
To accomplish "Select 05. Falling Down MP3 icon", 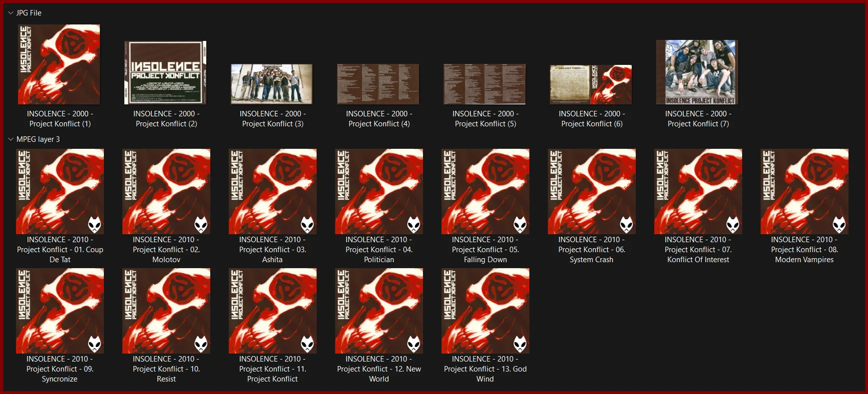I will click(x=485, y=191).
